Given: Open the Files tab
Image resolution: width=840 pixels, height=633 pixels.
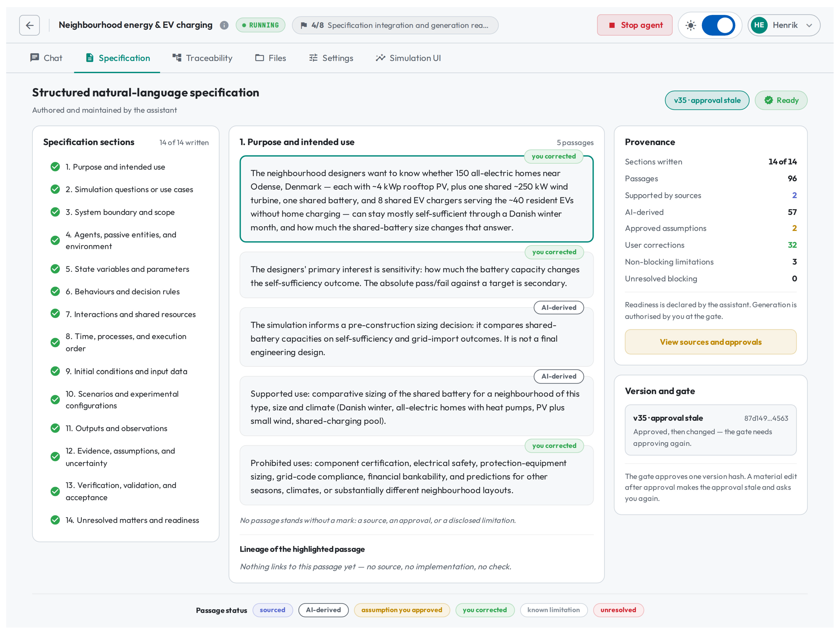Looking at the screenshot, I should pos(270,58).
